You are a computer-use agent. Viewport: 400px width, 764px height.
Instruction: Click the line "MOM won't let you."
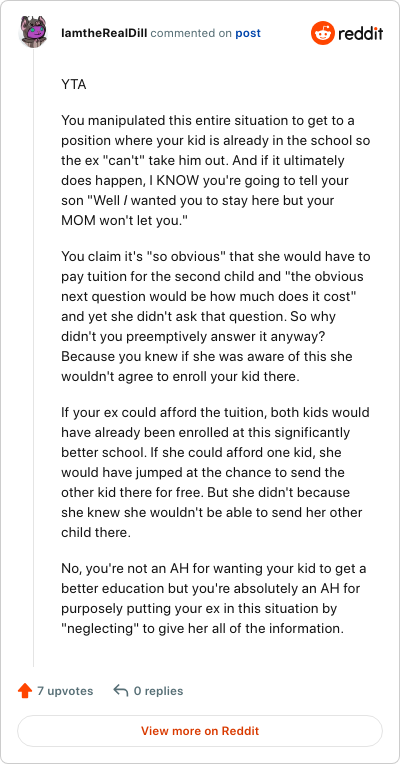(x=125, y=221)
